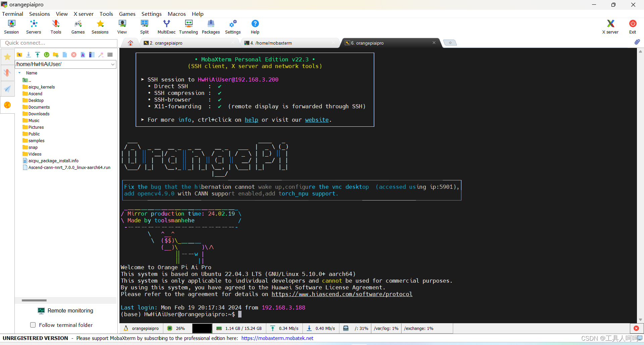The image size is (644, 345).
Task: Open the mobaxterm.mobatek.net link
Action: click(277, 338)
